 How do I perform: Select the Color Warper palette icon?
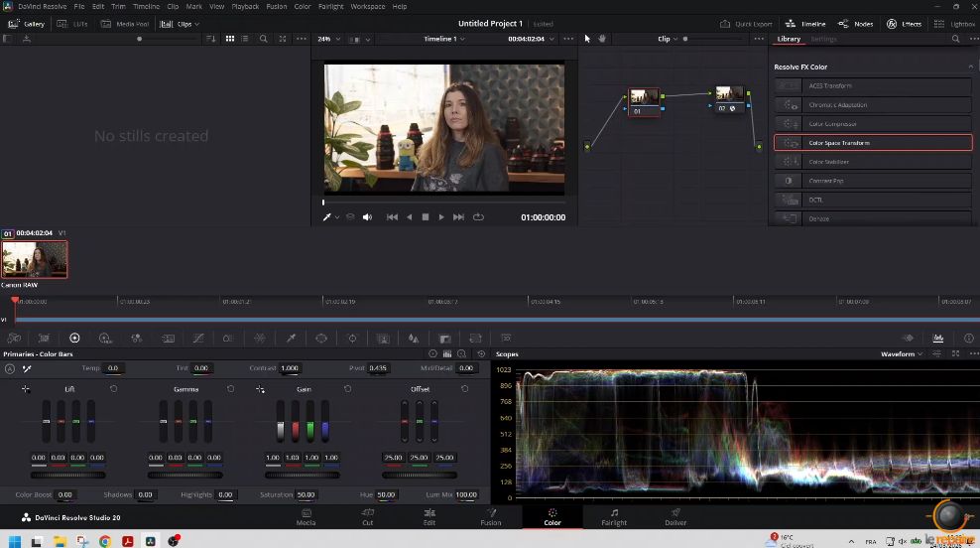coord(259,338)
